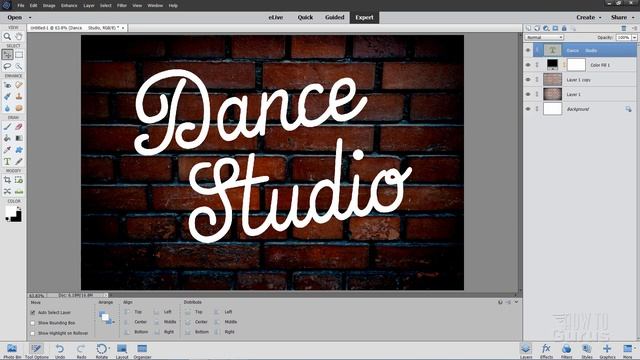Select the Sponge tool
This screenshot has width=640, height=360.
click(x=19, y=108)
